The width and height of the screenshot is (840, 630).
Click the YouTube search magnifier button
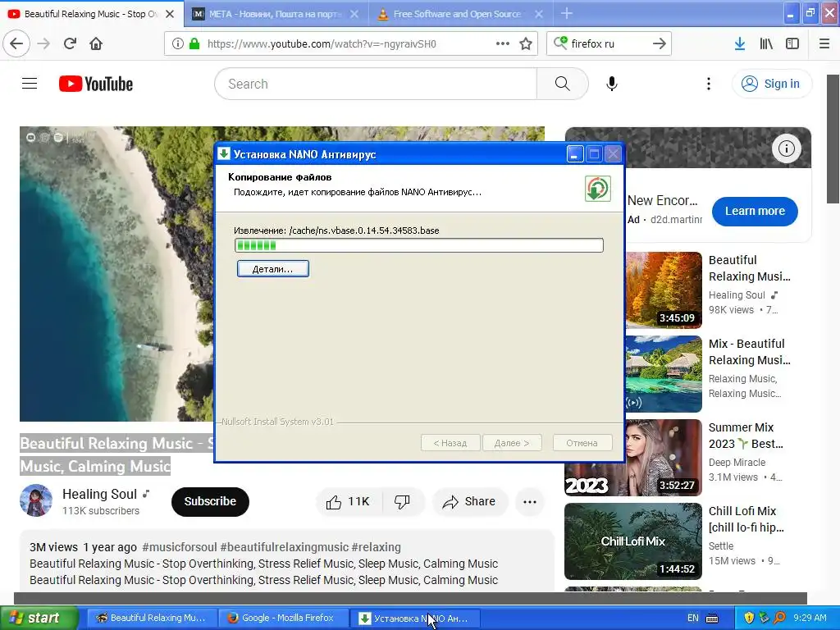coord(563,84)
